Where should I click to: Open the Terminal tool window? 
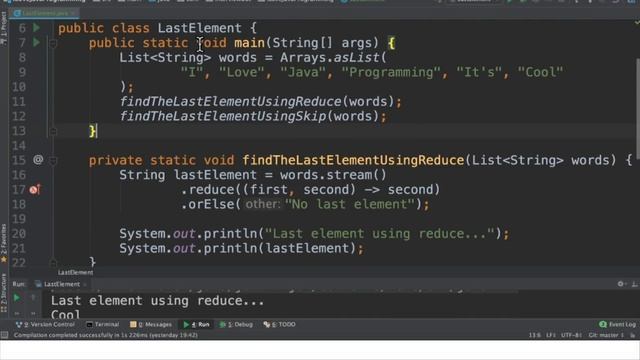point(103,324)
